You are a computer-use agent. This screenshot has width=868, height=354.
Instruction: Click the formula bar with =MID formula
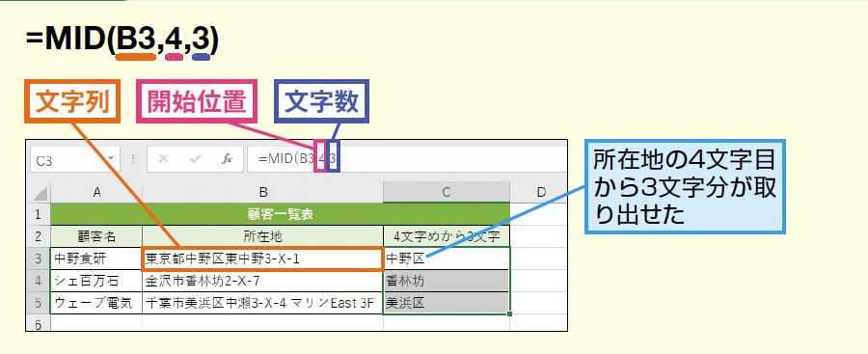click(407, 159)
